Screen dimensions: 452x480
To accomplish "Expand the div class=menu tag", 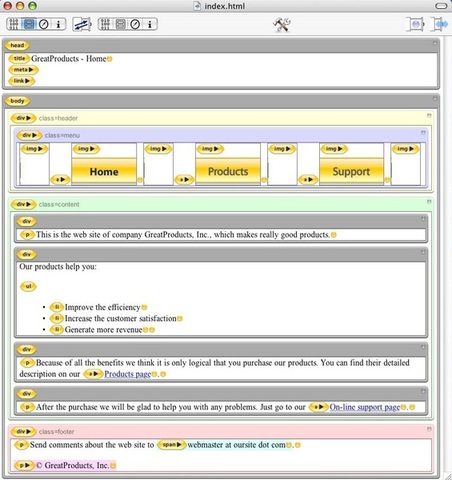I will tap(29, 135).
